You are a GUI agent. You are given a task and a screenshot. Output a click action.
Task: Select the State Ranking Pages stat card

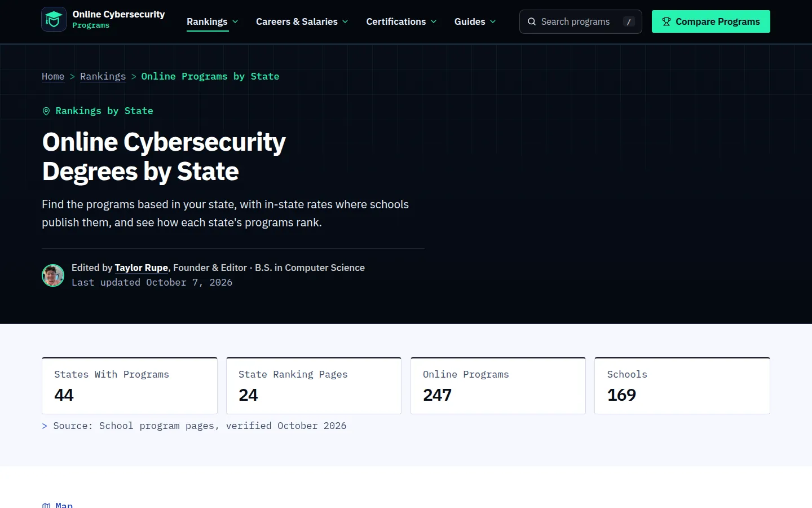pos(314,386)
